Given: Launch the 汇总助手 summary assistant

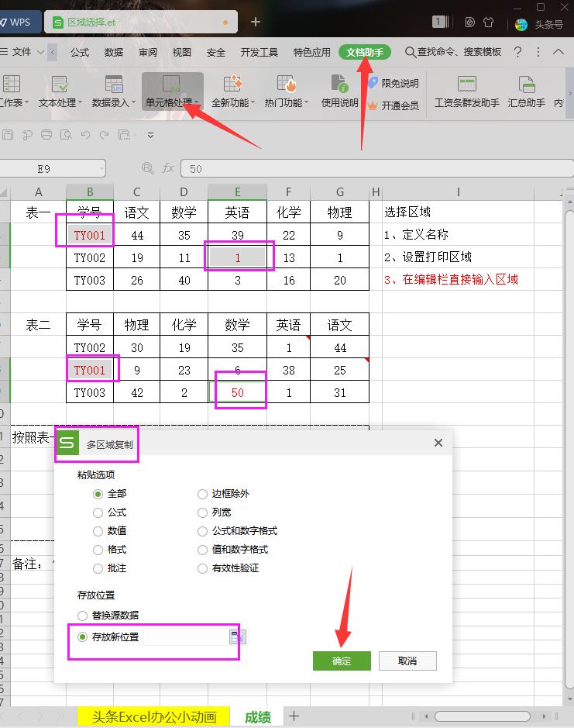Looking at the screenshot, I should pyautogui.click(x=527, y=91).
